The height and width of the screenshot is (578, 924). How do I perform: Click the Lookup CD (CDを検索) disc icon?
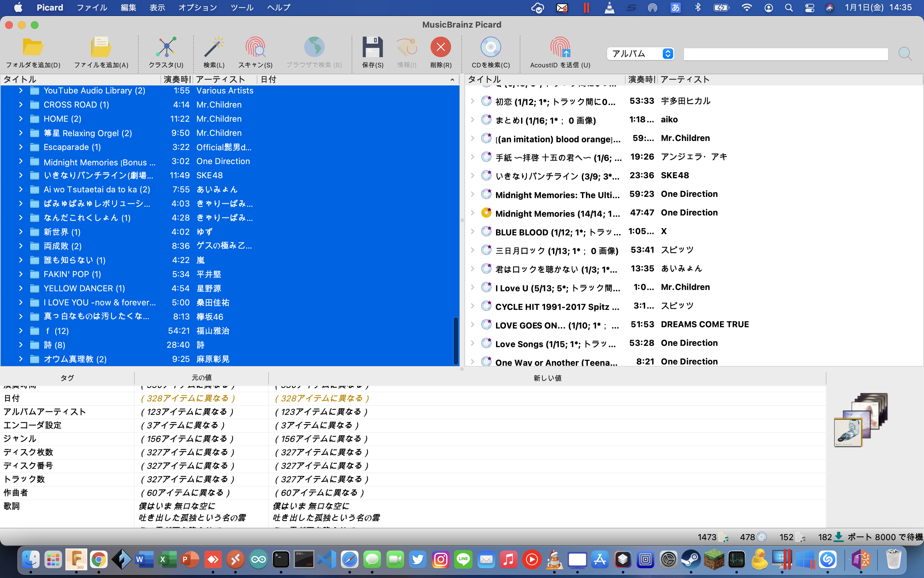(491, 48)
